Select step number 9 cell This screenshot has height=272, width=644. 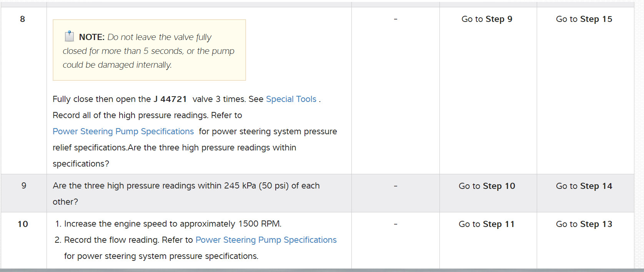click(24, 186)
